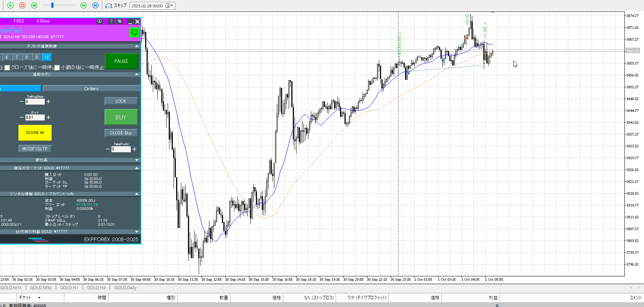The image size is (644, 307).
Task: Open the info icon on the TesterPad header
Action: pyautogui.click(x=99, y=21)
